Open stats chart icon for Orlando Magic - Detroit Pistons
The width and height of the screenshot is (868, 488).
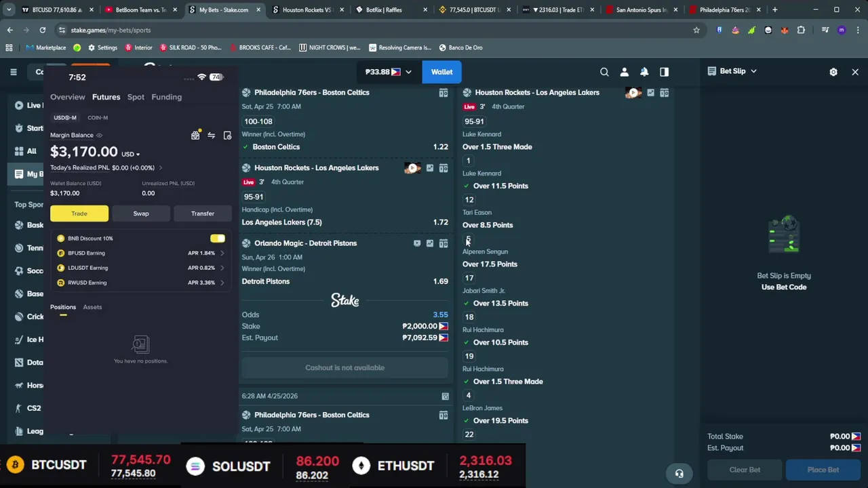430,243
